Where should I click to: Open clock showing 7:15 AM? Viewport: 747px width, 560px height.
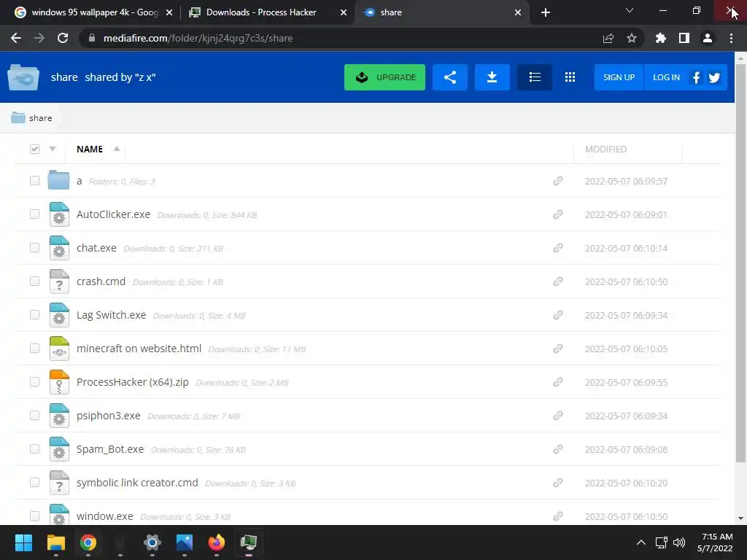(715, 542)
